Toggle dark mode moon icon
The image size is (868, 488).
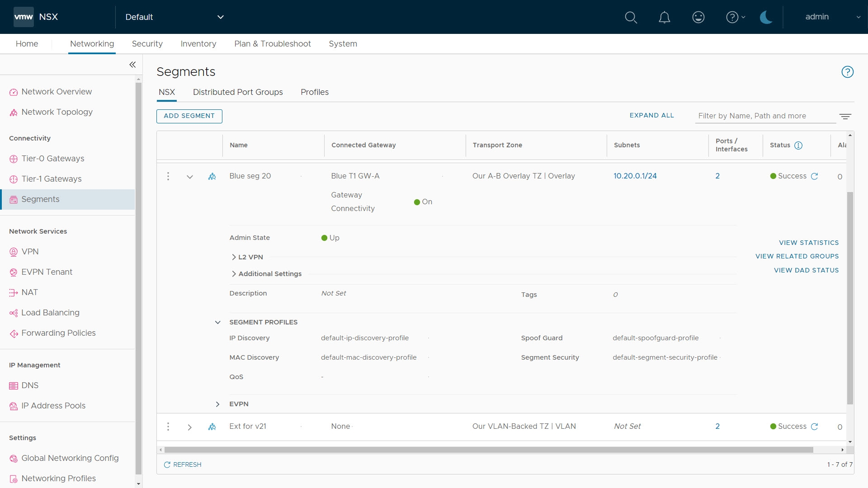point(766,17)
